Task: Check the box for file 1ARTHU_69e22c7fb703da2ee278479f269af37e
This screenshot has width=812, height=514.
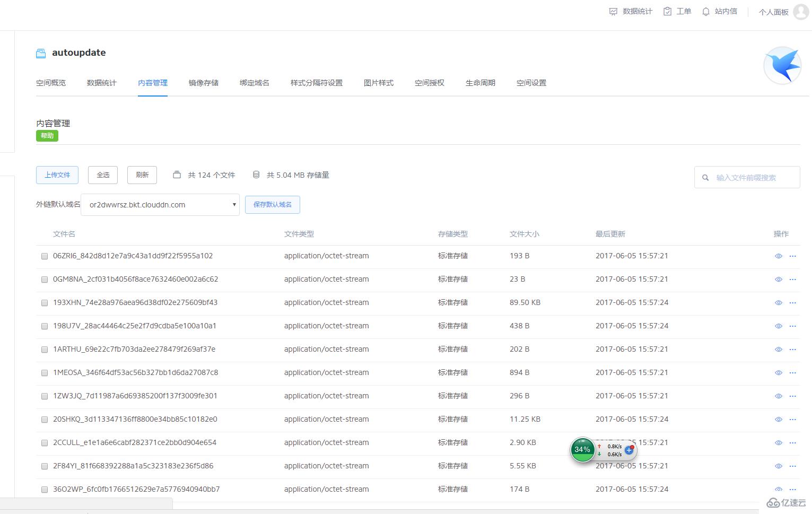Action: 45,350
